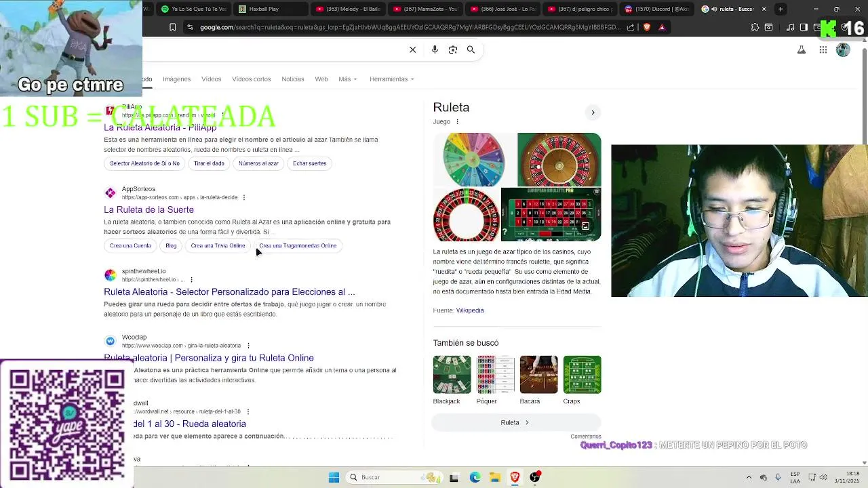868x488 pixels.
Task: Click the Crea una Trivia Online chip
Action: tap(218, 245)
